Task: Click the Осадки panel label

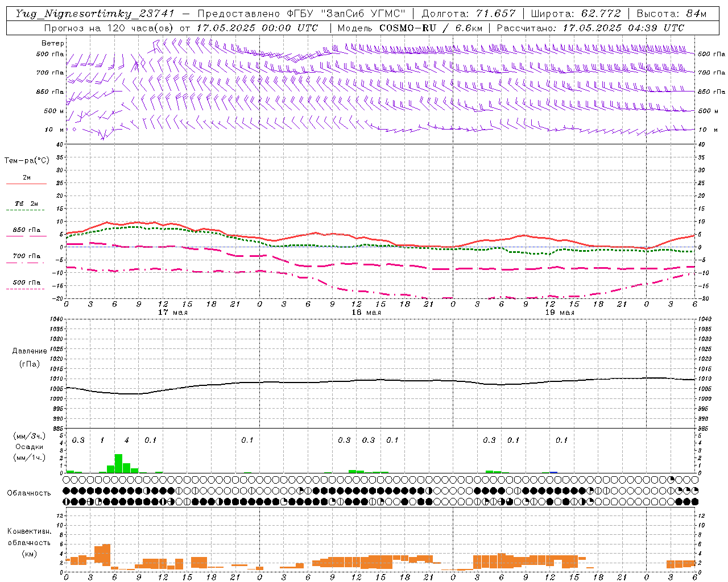Action: [x=29, y=447]
